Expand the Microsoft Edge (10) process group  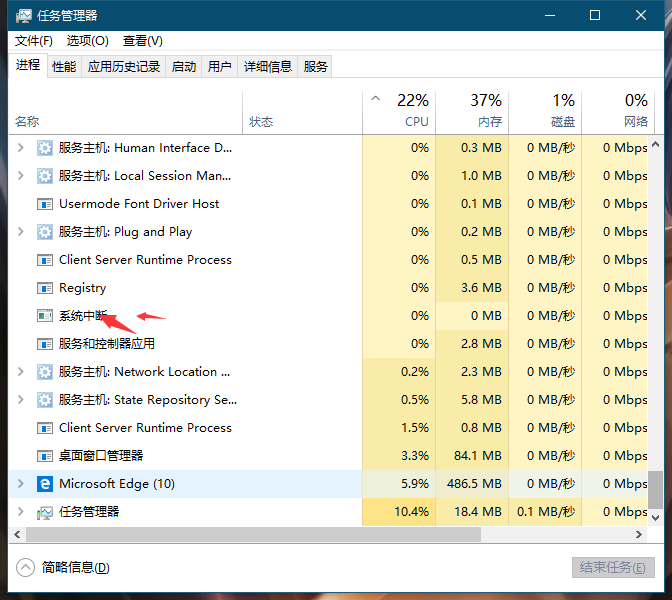click(x=21, y=484)
